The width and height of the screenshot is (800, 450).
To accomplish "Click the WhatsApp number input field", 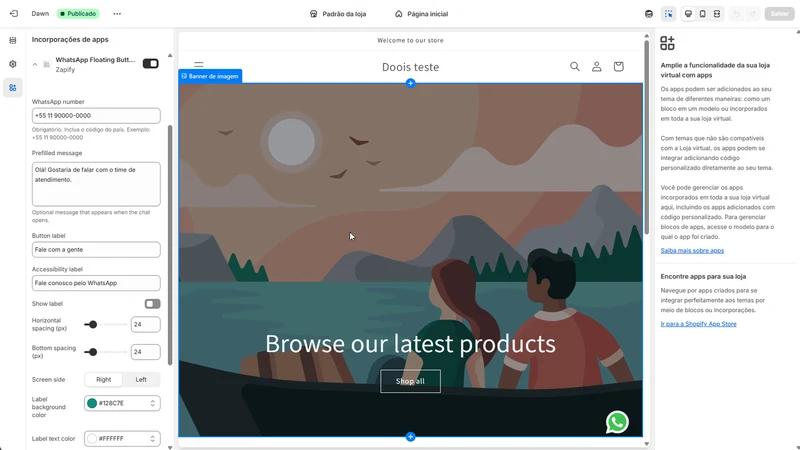I will [x=96, y=116].
